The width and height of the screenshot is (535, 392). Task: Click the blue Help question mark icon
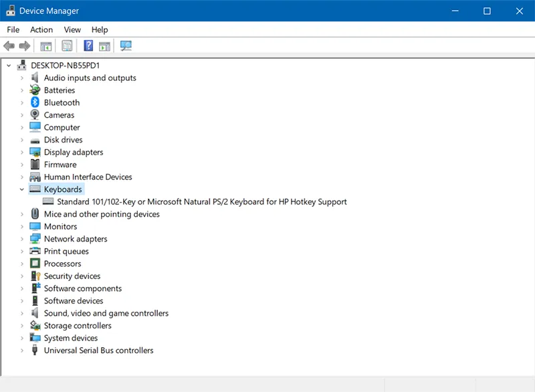88,46
